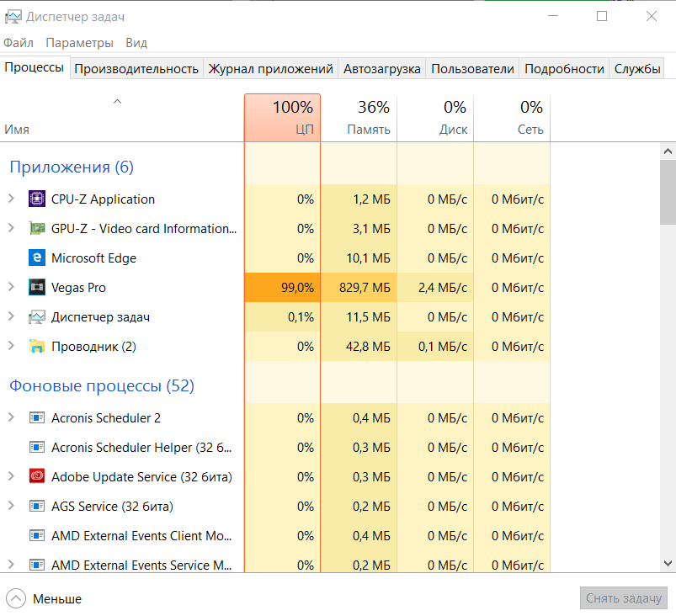The width and height of the screenshot is (676, 616).
Task: Select the AGS Service (32 бита) name
Action: tap(112, 507)
